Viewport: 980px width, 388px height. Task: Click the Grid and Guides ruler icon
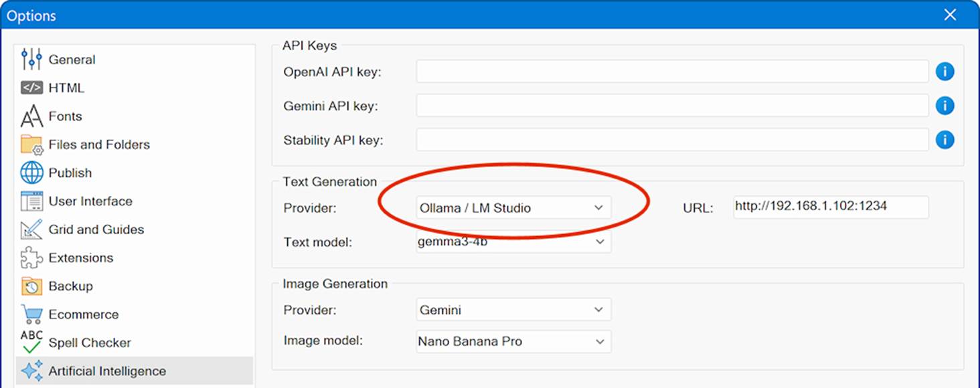[31, 229]
